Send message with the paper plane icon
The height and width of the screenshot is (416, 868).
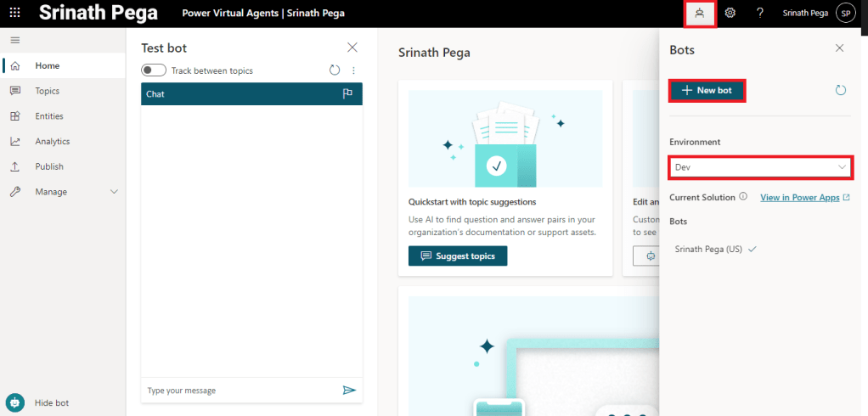coord(348,390)
